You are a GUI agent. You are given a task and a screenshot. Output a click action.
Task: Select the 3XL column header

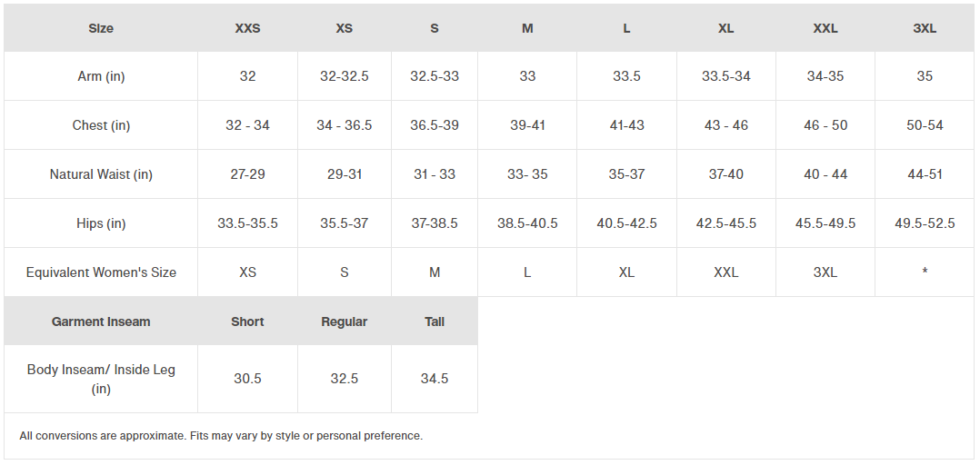(x=925, y=28)
